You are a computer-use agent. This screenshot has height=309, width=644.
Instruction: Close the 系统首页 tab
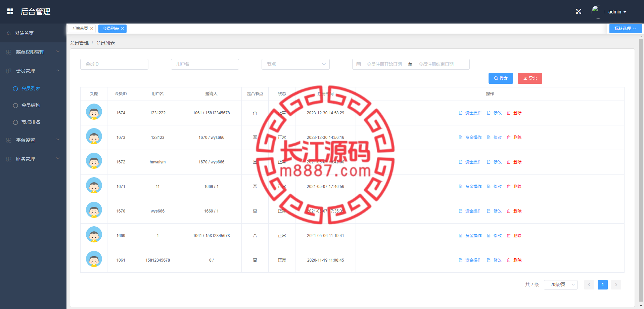(x=92, y=29)
